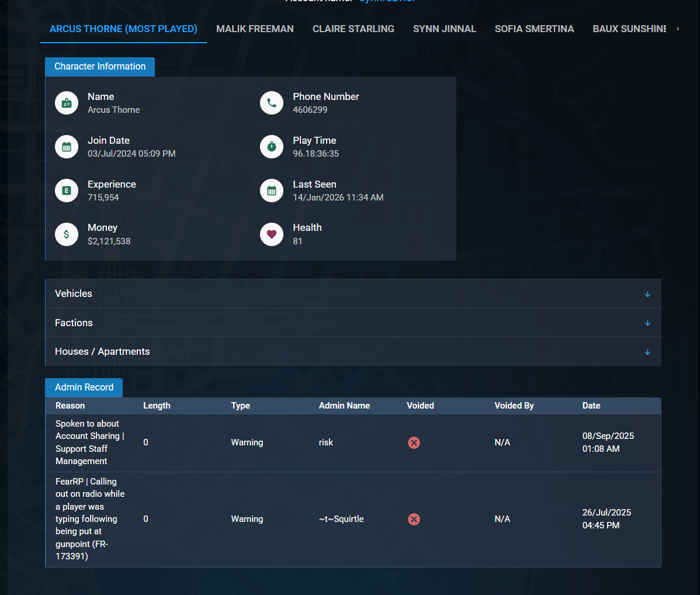The height and width of the screenshot is (595, 700).
Task: Select the Baux Sunshine tab
Action: [x=629, y=29]
